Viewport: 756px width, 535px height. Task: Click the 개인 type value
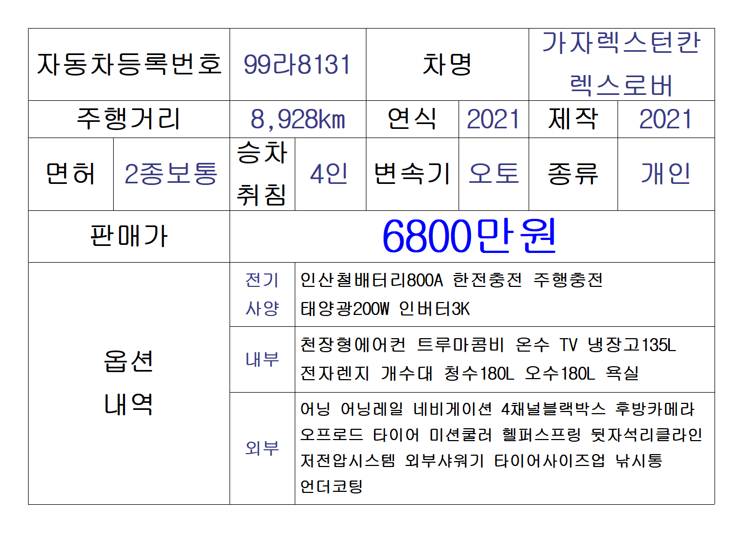[665, 174]
